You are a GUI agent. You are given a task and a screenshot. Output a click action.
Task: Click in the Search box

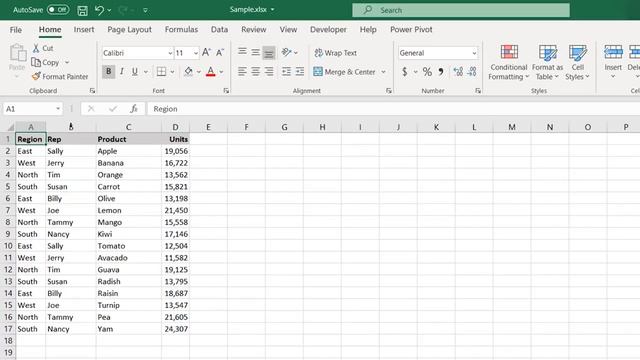coord(461,10)
